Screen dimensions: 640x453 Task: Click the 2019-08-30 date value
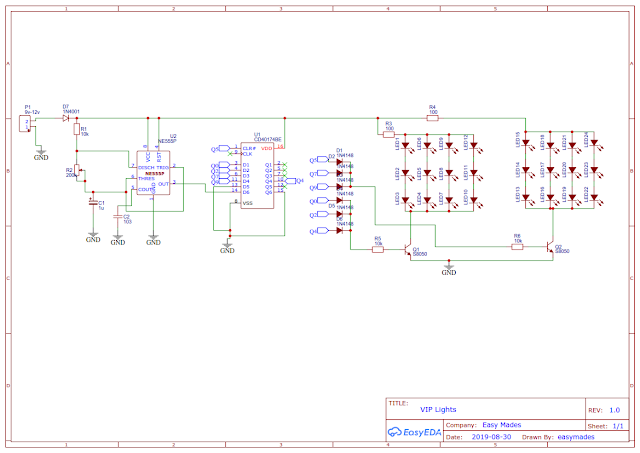point(491,437)
